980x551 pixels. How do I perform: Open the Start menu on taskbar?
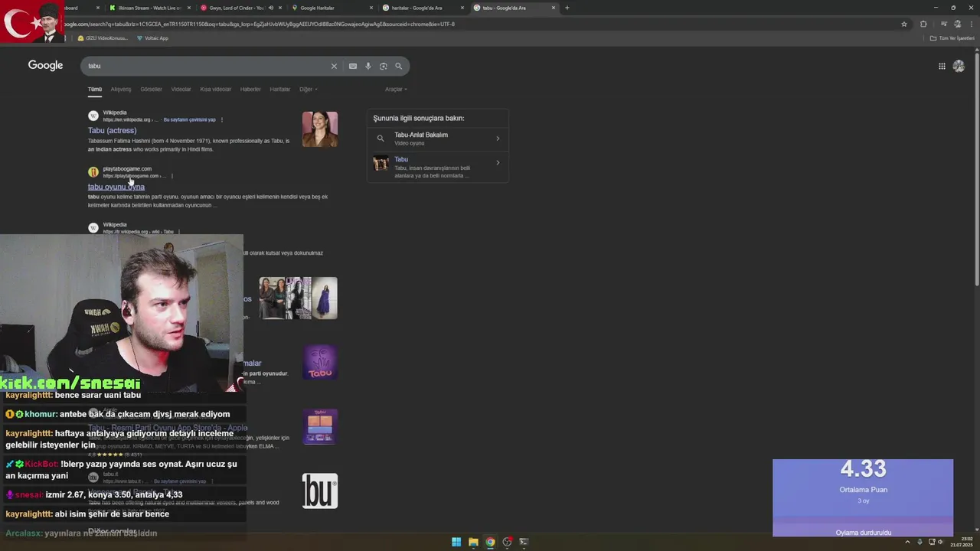point(456,542)
